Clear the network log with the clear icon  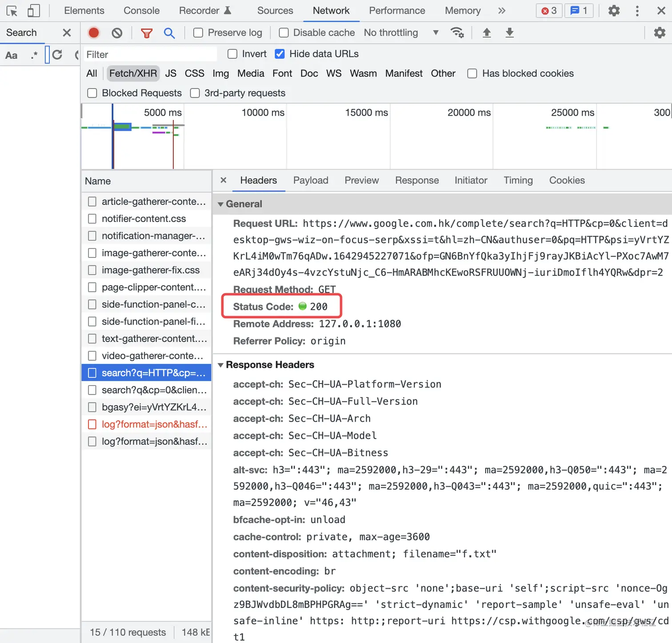117,32
